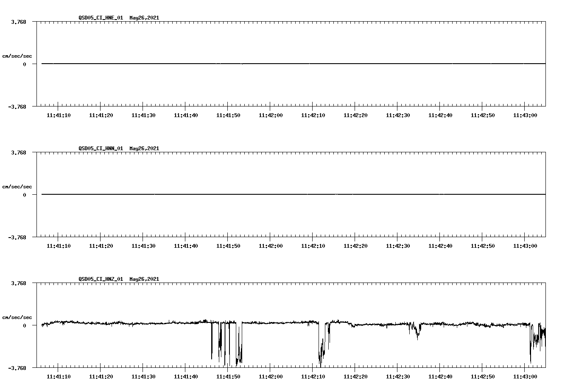Click the 11:42:30 time tick on HNN axis

399,245
